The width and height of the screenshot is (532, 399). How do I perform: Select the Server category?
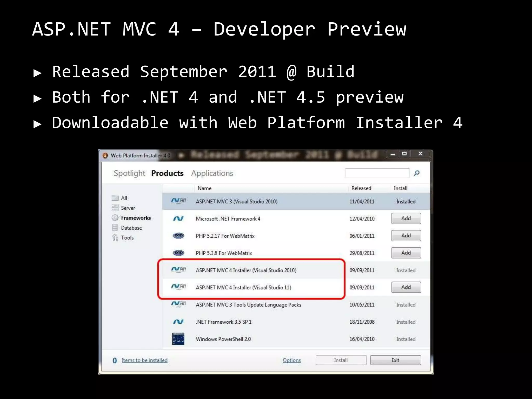(128, 208)
